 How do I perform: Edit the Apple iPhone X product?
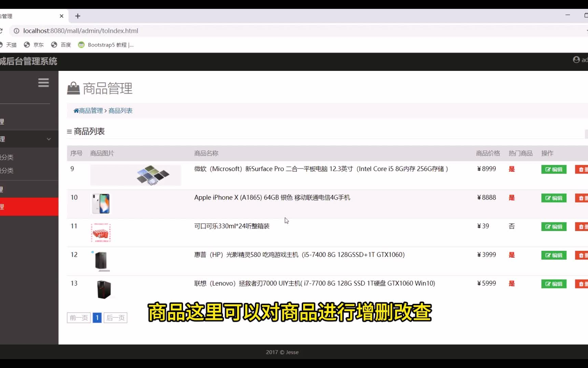[554, 198]
